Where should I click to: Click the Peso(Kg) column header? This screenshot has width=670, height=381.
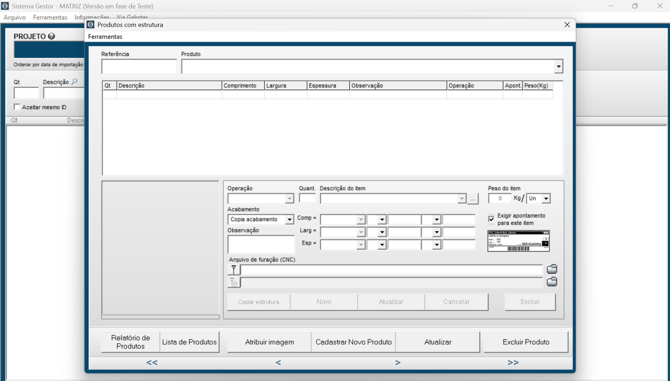pyautogui.click(x=538, y=85)
